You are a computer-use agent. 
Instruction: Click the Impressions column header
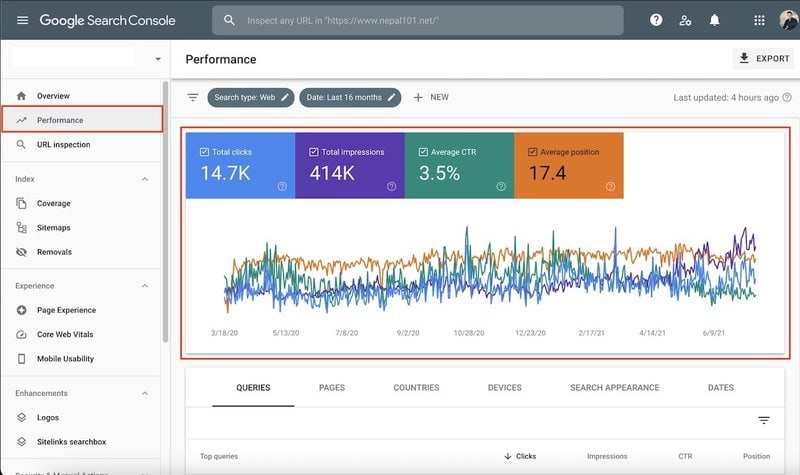(x=607, y=456)
